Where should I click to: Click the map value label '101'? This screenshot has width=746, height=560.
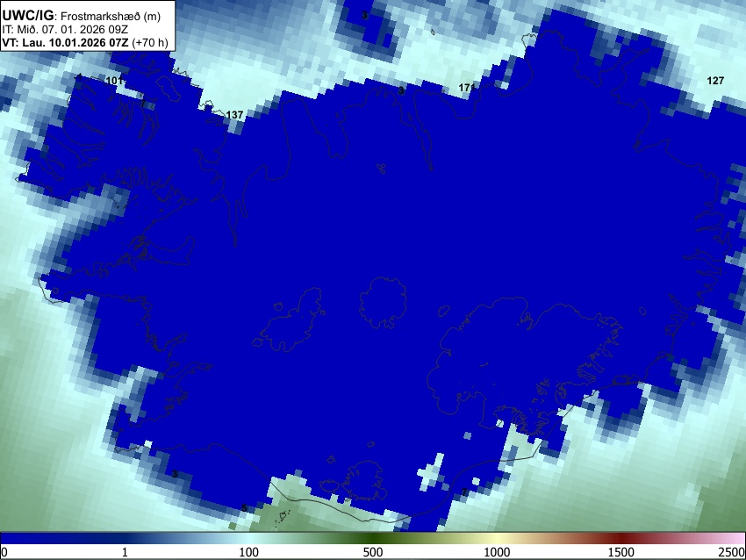pos(114,81)
